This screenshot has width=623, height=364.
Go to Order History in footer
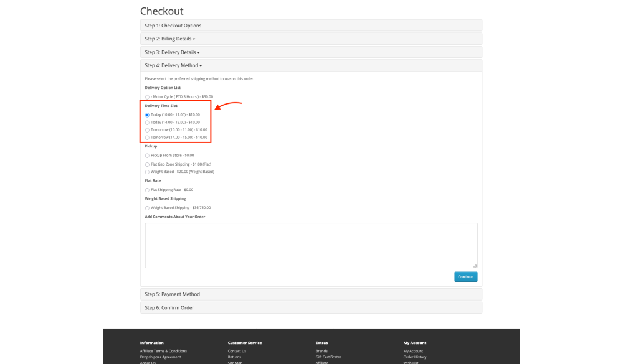pos(414,357)
